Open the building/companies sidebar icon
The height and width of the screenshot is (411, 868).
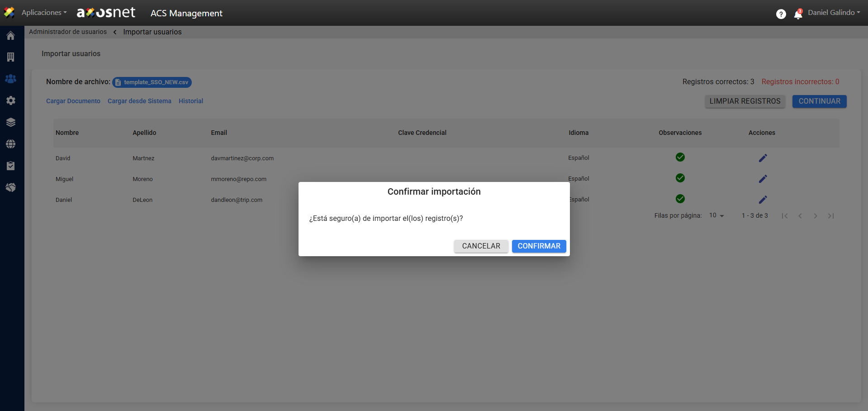tap(11, 57)
